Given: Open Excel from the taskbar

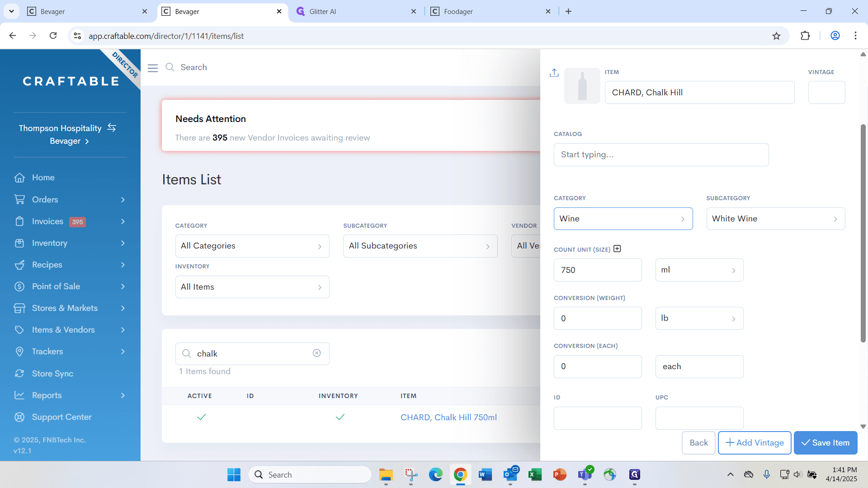Looking at the screenshot, I should pyautogui.click(x=535, y=474).
